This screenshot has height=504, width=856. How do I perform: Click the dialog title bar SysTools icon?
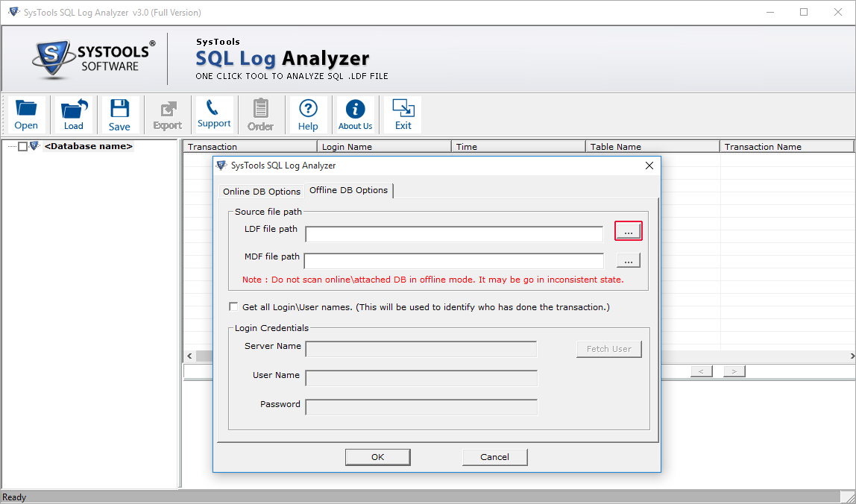(x=221, y=165)
